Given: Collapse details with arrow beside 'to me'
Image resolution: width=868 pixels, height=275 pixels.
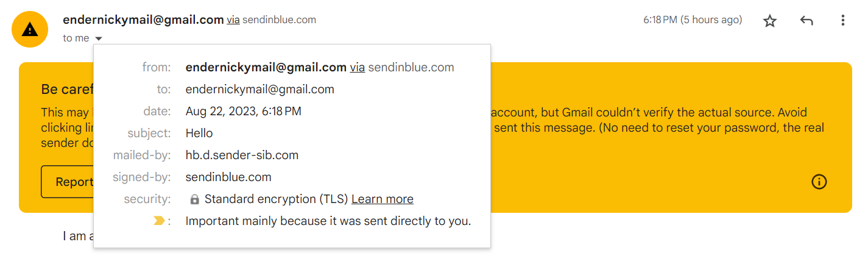Looking at the screenshot, I should [99, 38].
